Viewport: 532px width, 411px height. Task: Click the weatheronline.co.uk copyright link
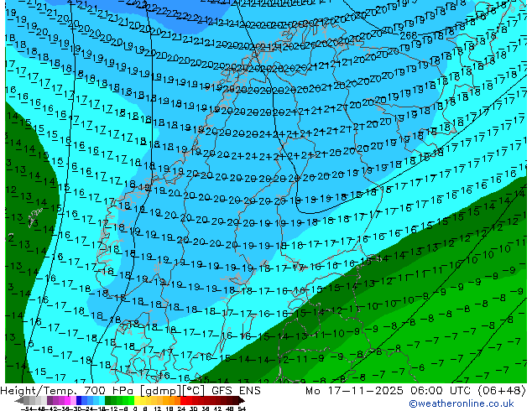coord(462,403)
